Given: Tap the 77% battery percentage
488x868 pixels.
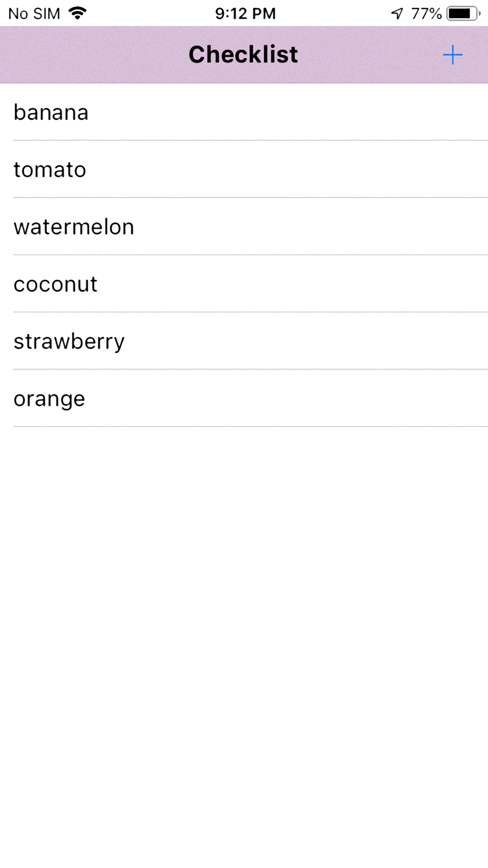Looking at the screenshot, I should tap(426, 14).
